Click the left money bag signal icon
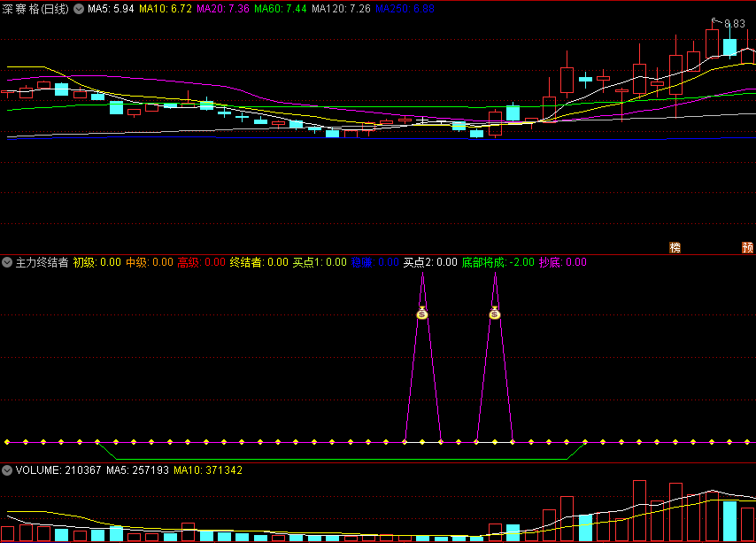 (x=422, y=313)
